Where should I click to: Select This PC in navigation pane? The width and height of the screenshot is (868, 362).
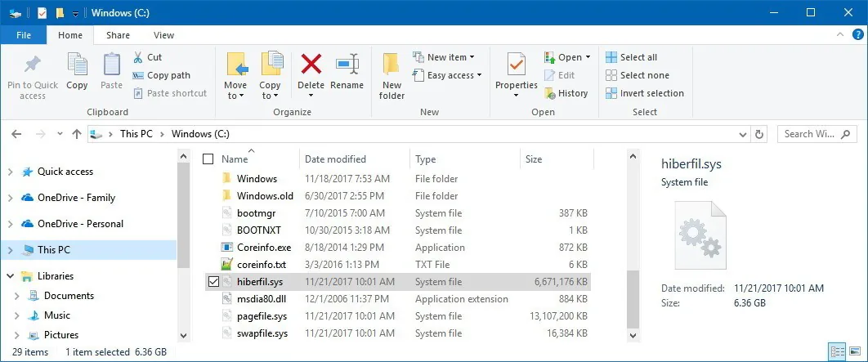click(x=88, y=249)
